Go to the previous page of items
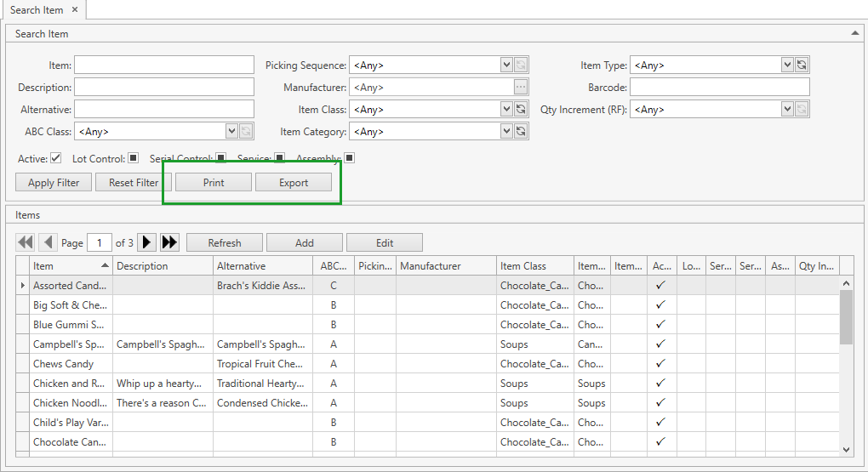This screenshot has width=868, height=472. point(48,242)
